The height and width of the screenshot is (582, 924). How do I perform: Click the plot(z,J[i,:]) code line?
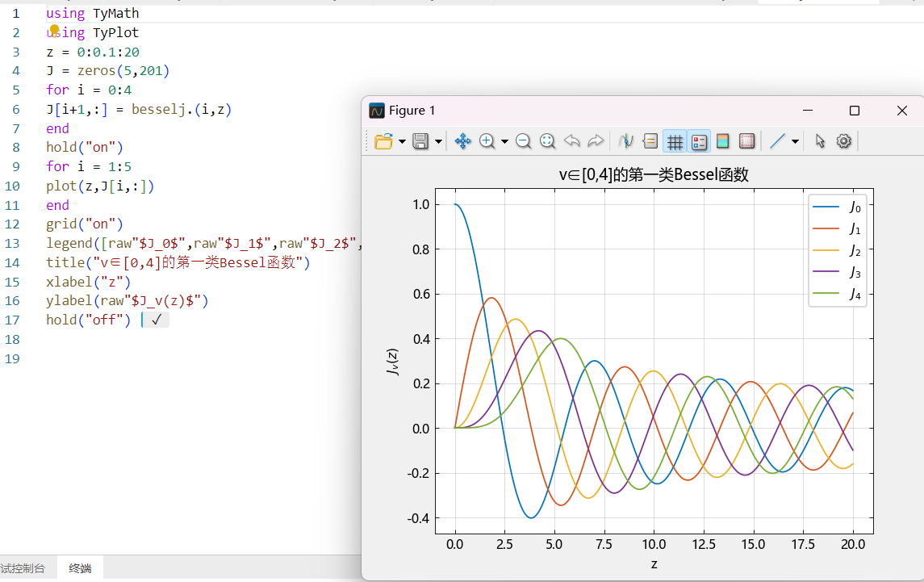click(x=100, y=186)
